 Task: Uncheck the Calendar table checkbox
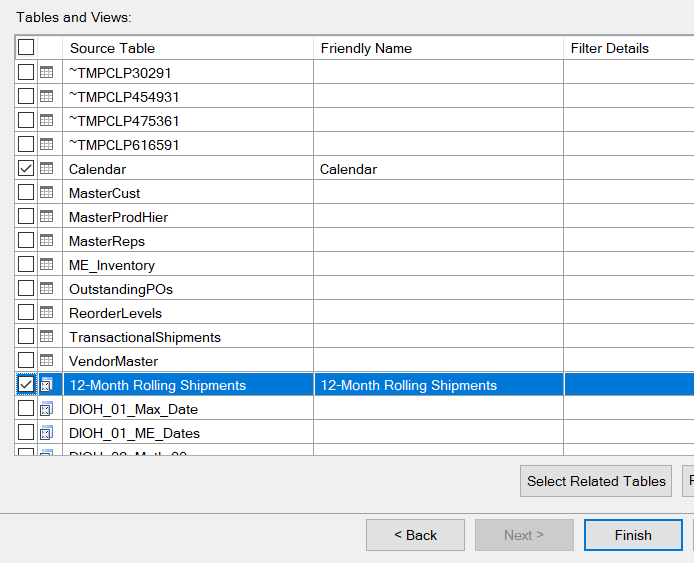click(x=26, y=169)
